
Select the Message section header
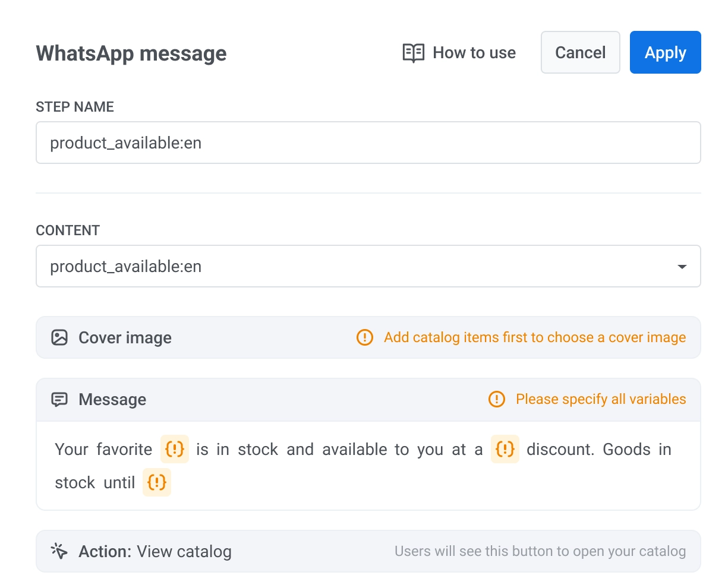click(112, 399)
